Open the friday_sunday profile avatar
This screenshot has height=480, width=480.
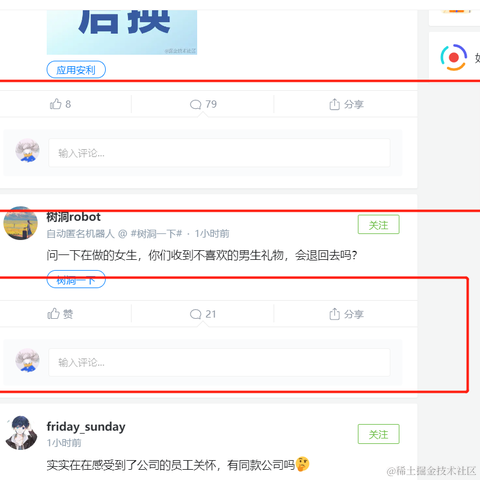point(21,433)
